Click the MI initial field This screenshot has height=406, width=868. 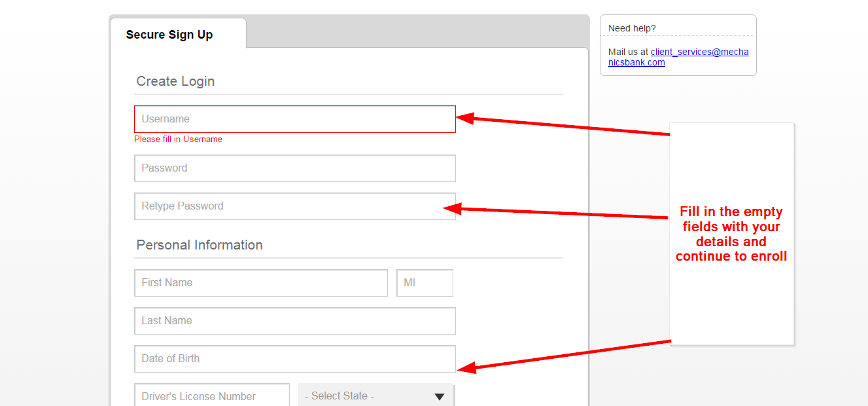click(x=425, y=282)
